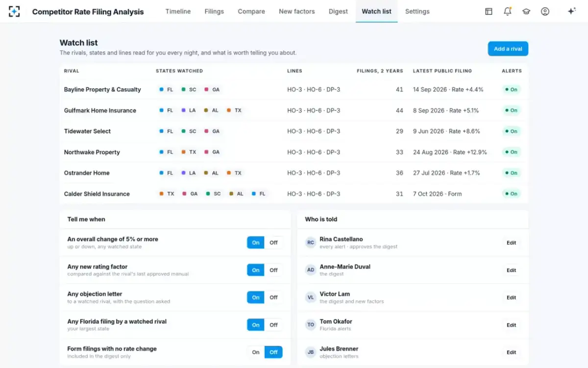Click Tom Okafor's TO avatar
Viewport: 588px width, 368px height.
pyautogui.click(x=311, y=325)
